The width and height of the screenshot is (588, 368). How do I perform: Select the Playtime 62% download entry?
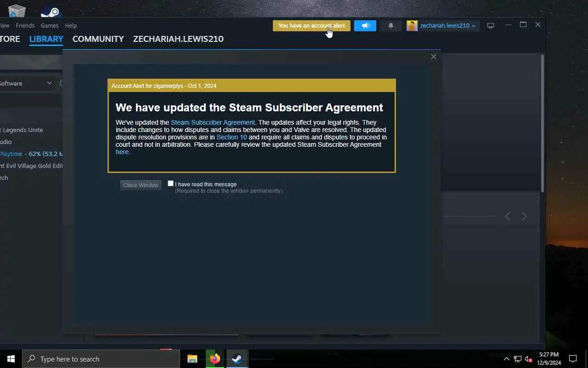[x=32, y=154]
